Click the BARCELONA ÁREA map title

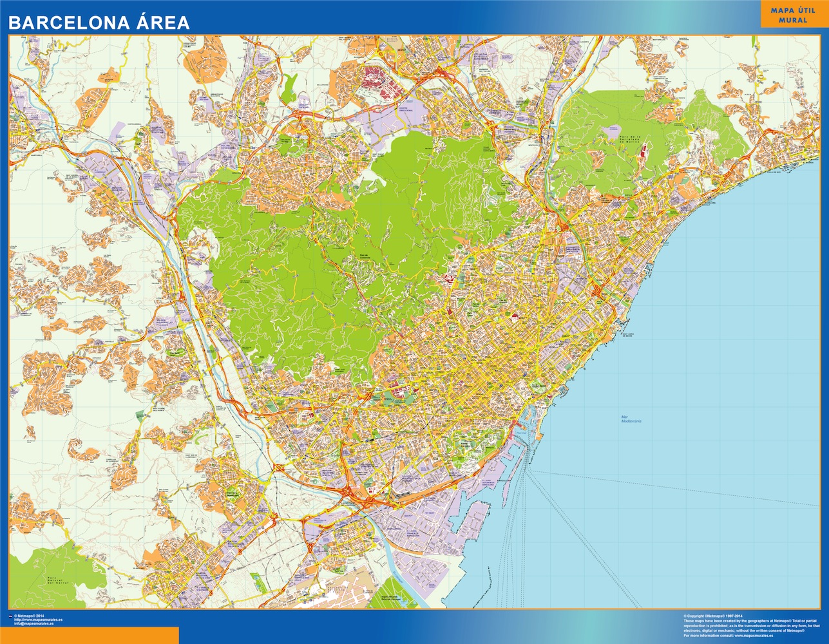pyautogui.click(x=99, y=23)
